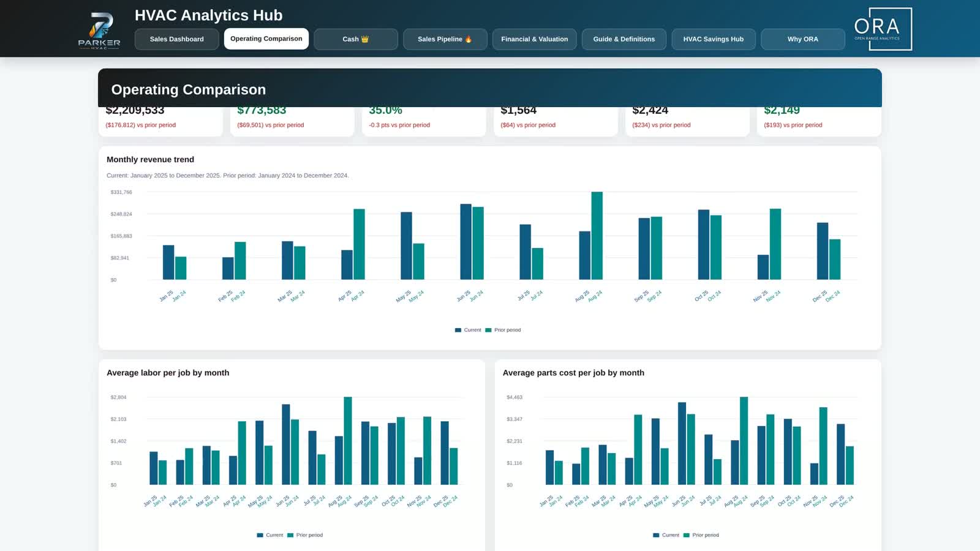Click the "$2,804" axis label in labor chart
Screen dimensions: 980x551
pyautogui.click(x=118, y=397)
